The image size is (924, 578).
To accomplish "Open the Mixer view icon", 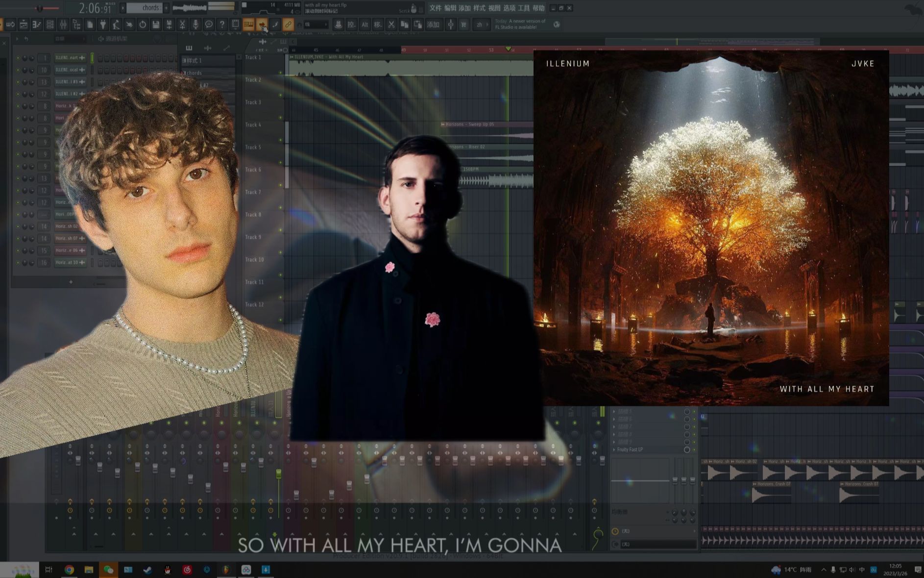I will (63, 25).
